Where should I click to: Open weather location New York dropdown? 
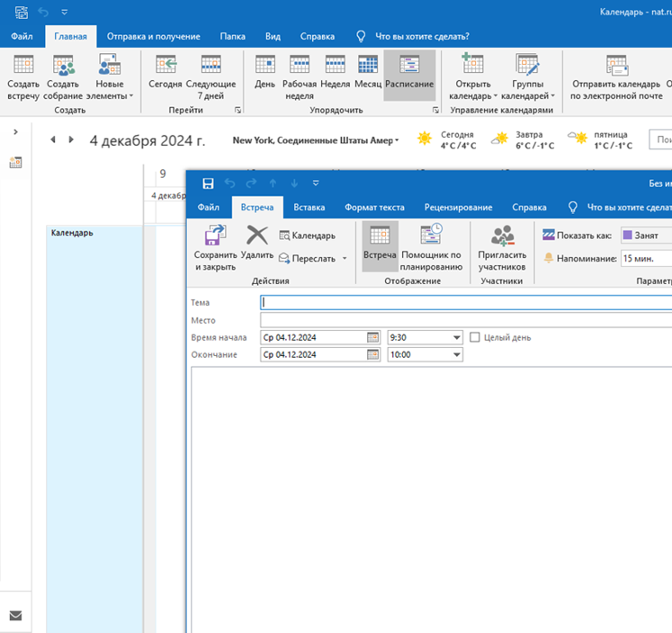tap(316, 140)
